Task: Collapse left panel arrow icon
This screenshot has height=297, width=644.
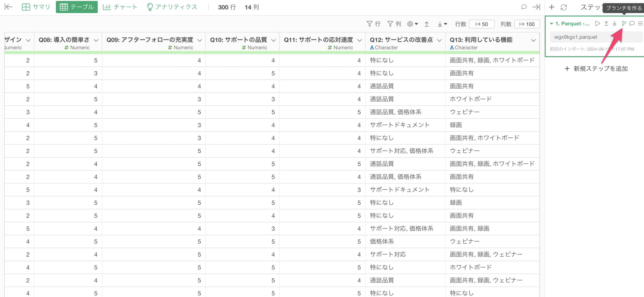Action: (x=8, y=7)
